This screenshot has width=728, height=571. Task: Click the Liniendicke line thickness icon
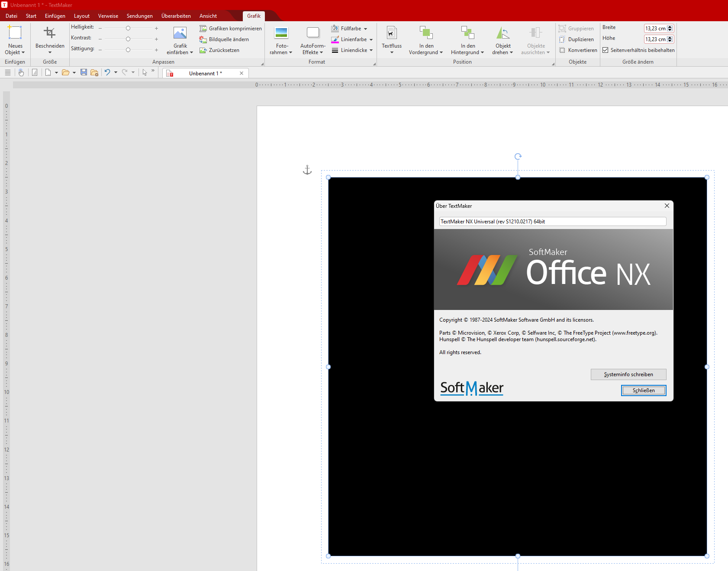coord(335,50)
